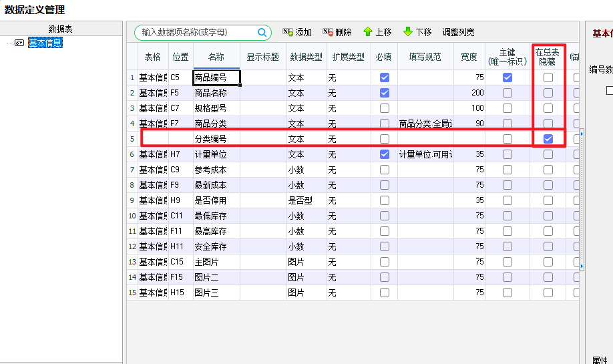Click the table icon beside 基本信息
This screenshot has height=364, width=613.
pyautogui.click(x=19, y=43)
